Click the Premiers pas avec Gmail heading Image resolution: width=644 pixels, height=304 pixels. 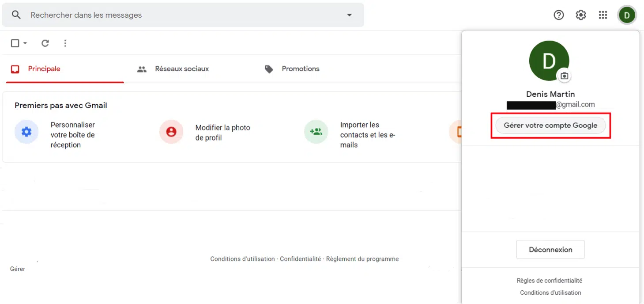pyautogui.click(x=61, y=105)
